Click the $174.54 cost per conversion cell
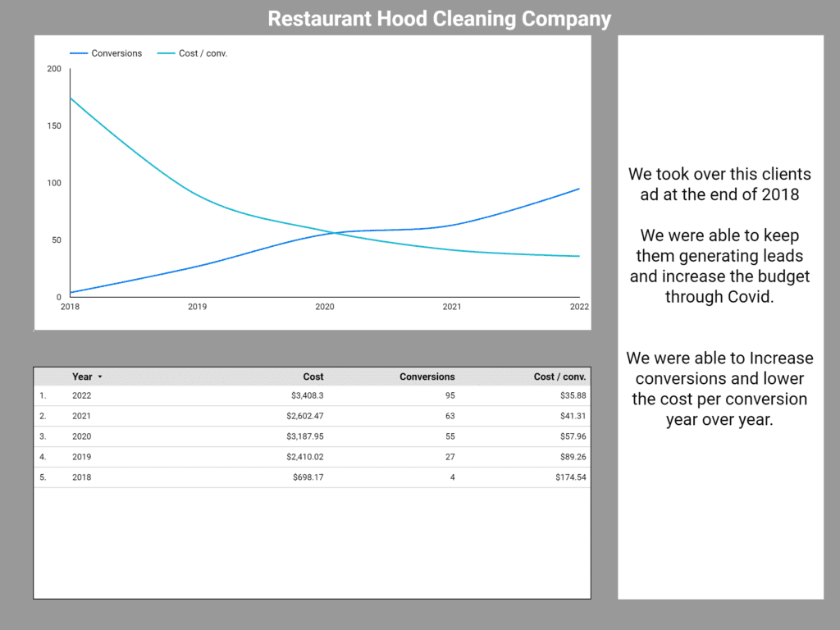The height and width of the screenshot is (630, 840). tap(571, 477)
